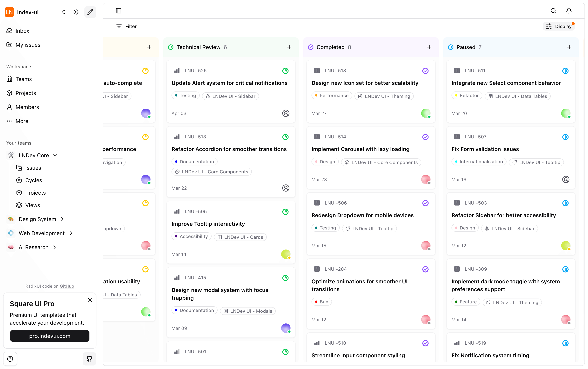588x369 pixels.
Task: Open search with magnifier icon
Action: point(553,11)
